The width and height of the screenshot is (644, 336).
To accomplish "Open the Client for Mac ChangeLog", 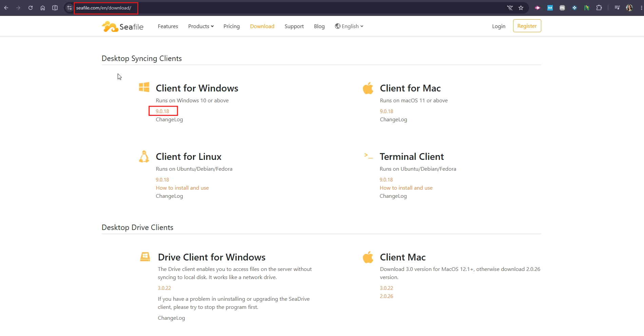I will click(393, 120).
